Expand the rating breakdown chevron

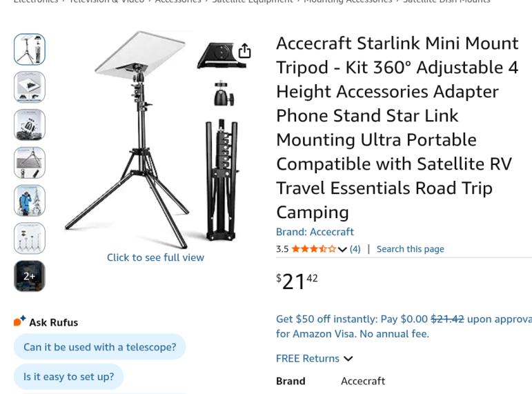342,250
